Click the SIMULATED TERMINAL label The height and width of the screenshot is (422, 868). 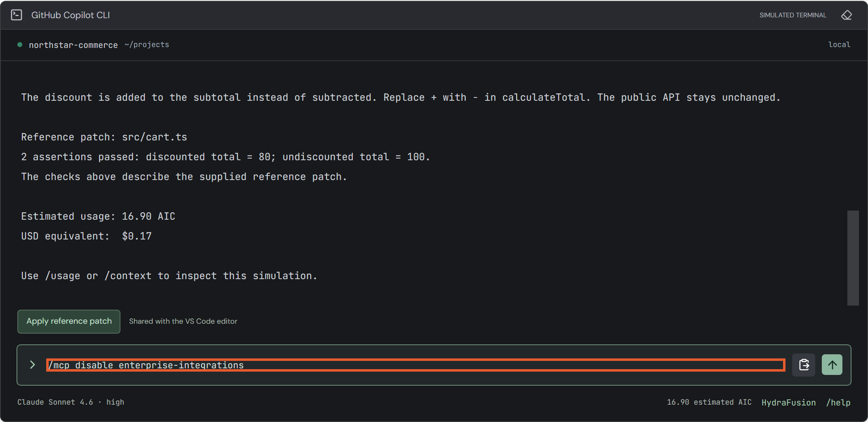(x=793, y=15)
